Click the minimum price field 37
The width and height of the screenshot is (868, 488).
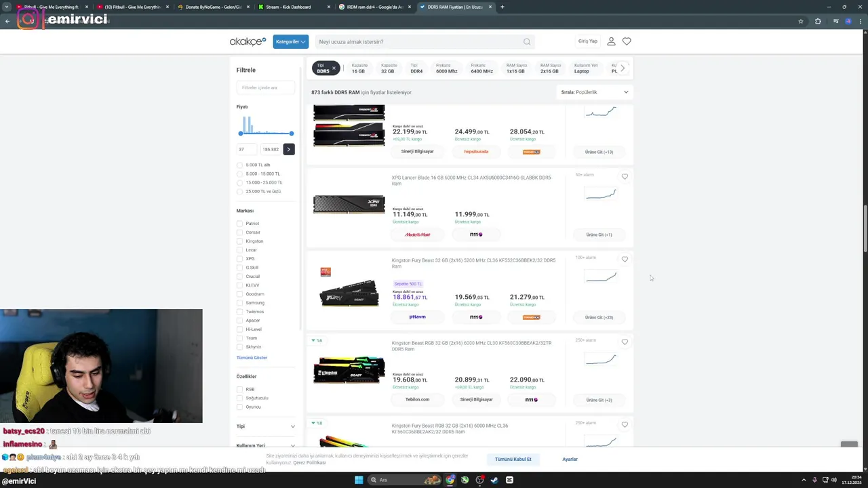coord(247,149)
